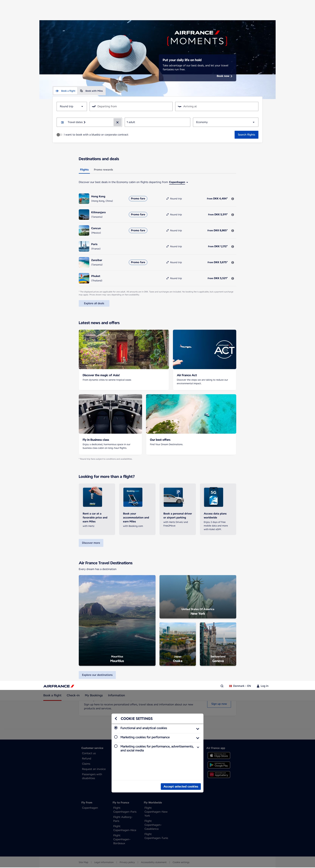Image resolution: width=315 pixels, height=868 pixels.
Task: Click the info icon on Zanzibar fare row
Action: (x=232, y=263)
